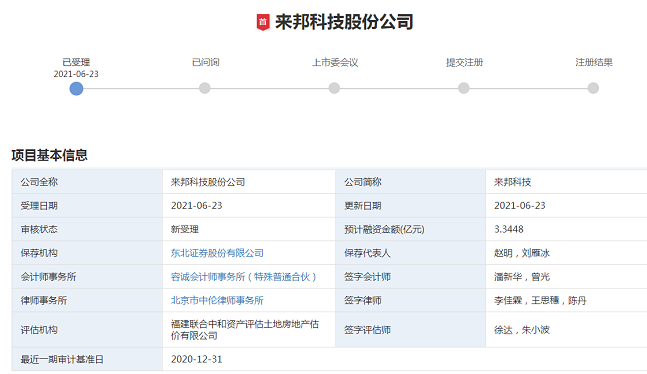Click the 保荐代表人 label cell
The width and height of the screenshot is (647, 374).
(411, 253)
